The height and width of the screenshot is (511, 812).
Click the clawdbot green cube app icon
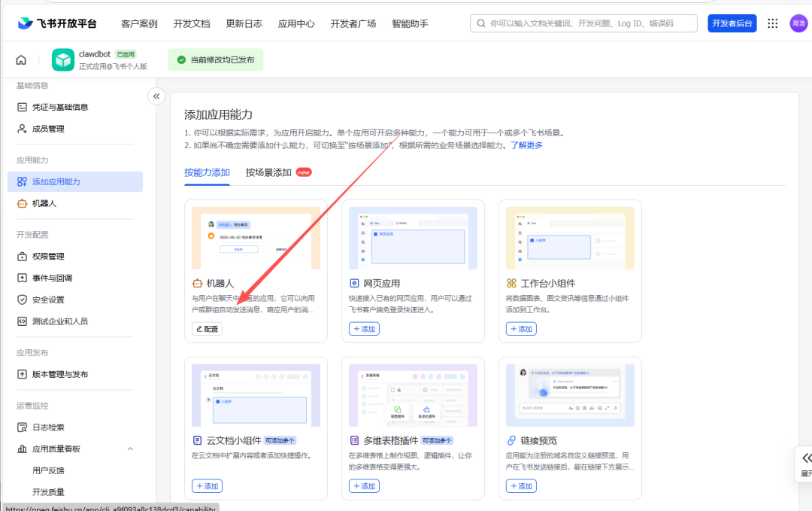click(x=63, y=59)
